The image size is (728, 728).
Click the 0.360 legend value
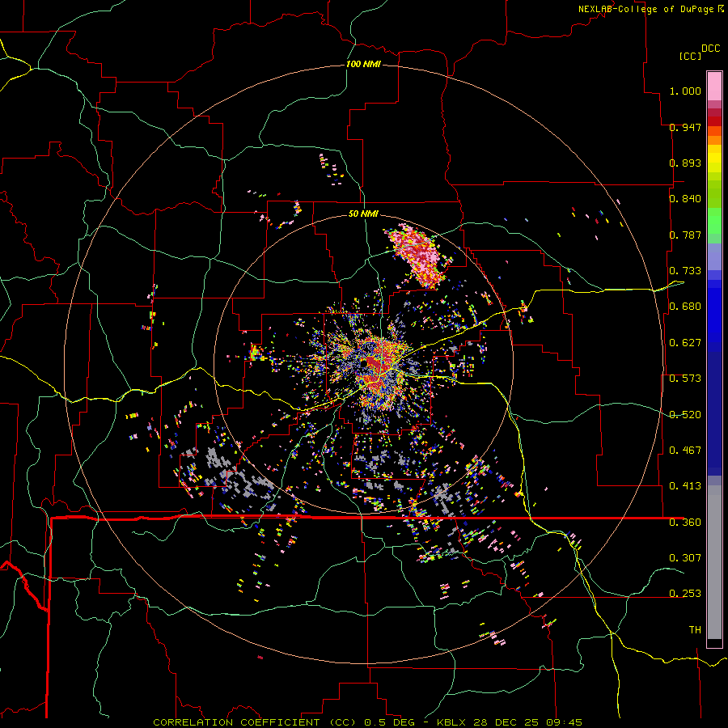point(685,523)
